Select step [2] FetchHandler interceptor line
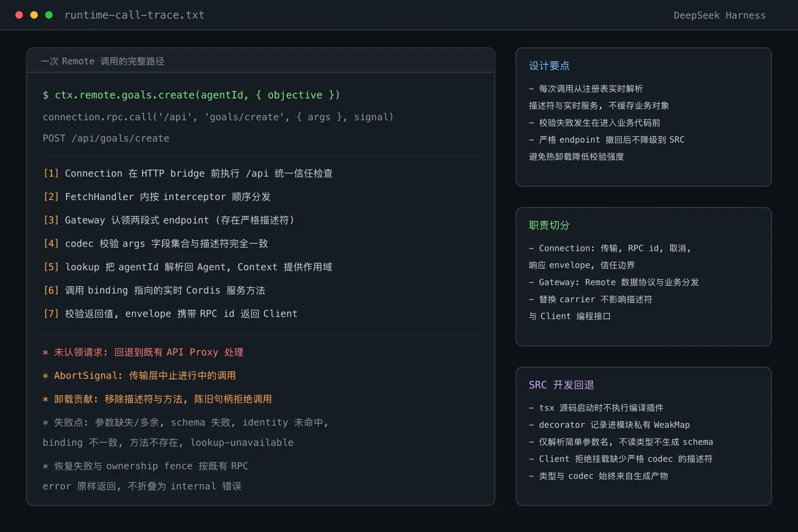 coord(157,197)
